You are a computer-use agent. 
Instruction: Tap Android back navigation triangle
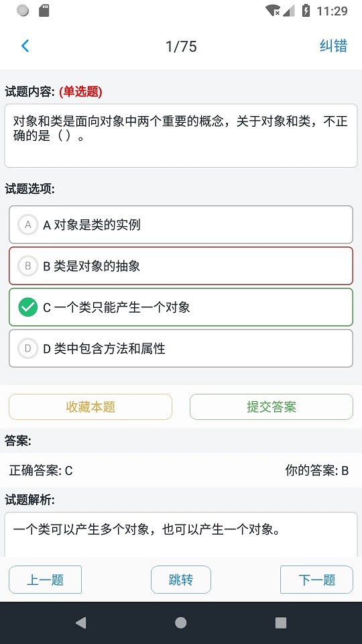click(81, 623)
